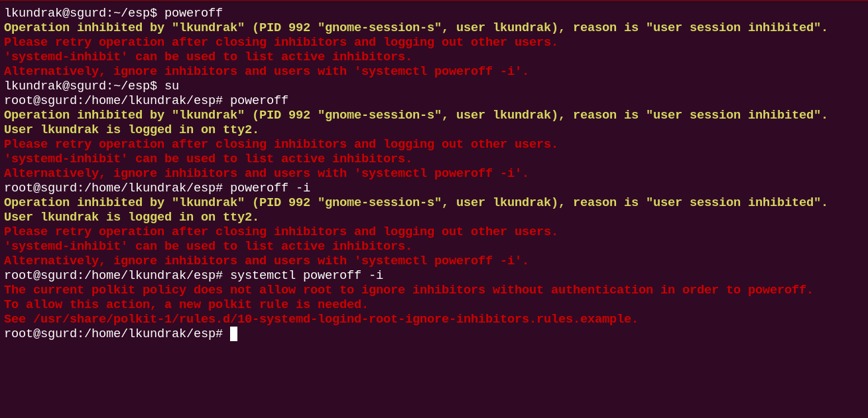The image size is (868, 418).
Task: Click the empty terminal area below the prompt
Action: 434,381
